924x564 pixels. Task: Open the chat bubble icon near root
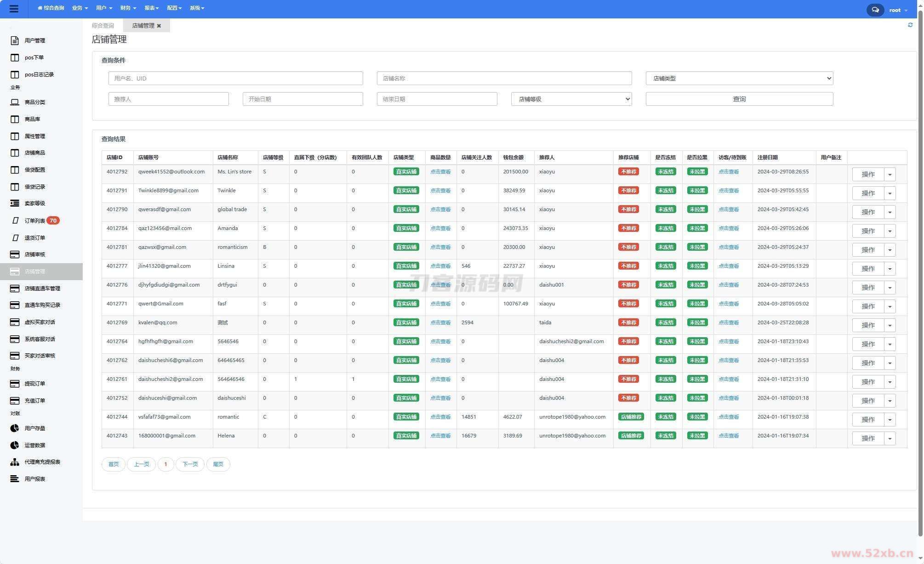(875, 10)
